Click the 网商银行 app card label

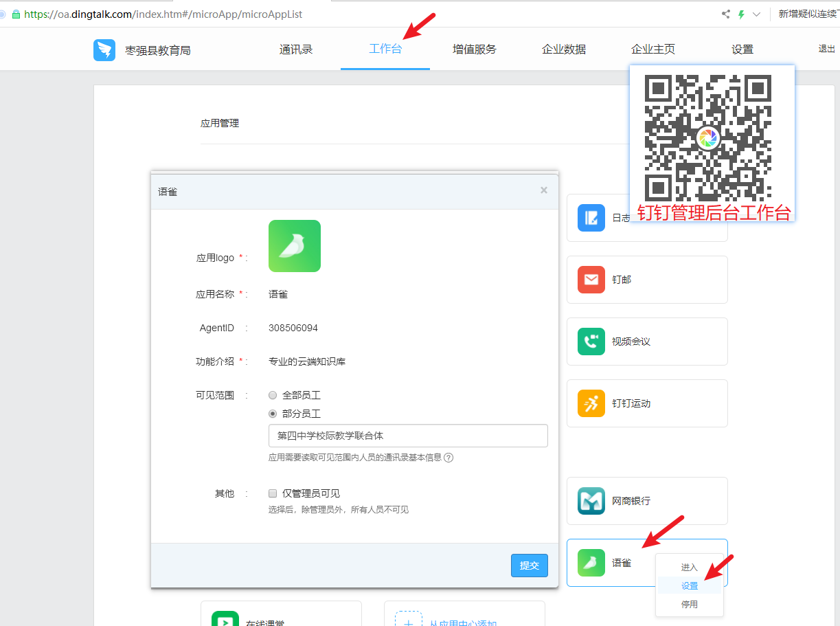[631, 501]
